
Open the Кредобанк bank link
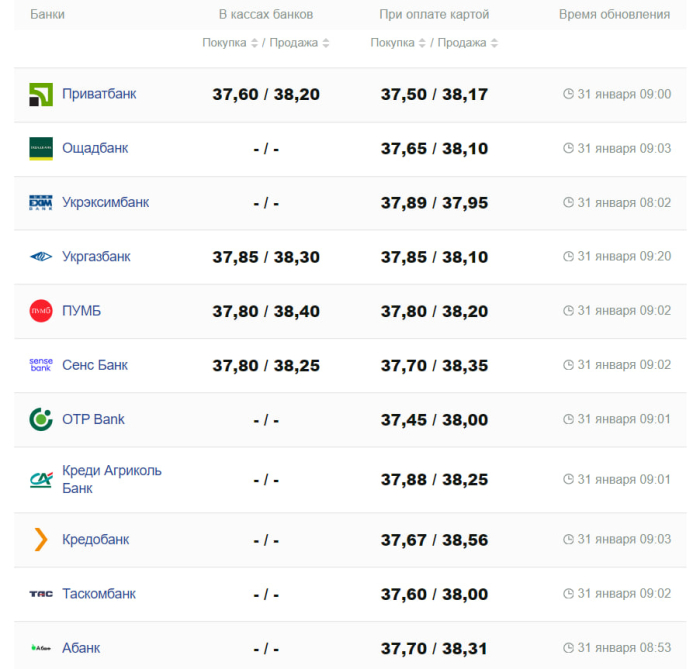95,540
